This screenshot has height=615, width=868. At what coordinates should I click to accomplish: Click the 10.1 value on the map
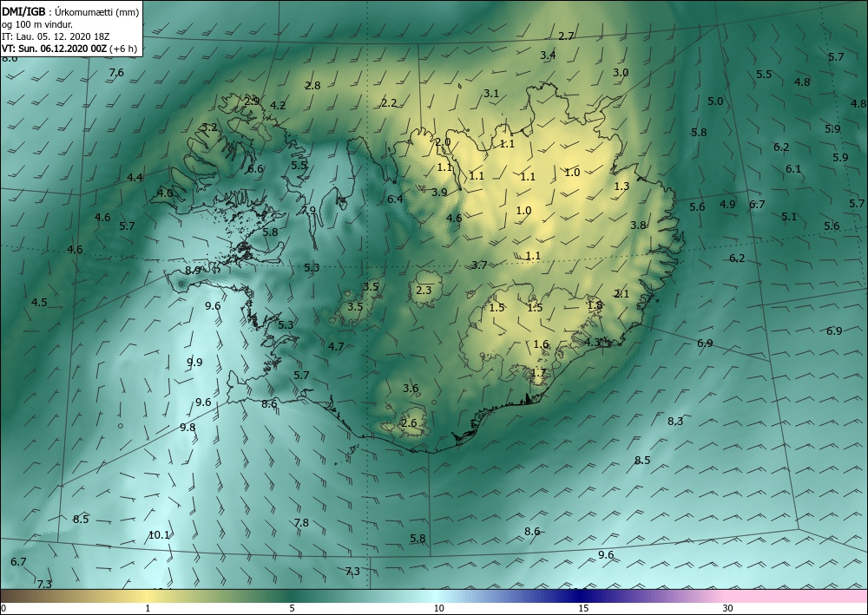[x=159, y=535]
